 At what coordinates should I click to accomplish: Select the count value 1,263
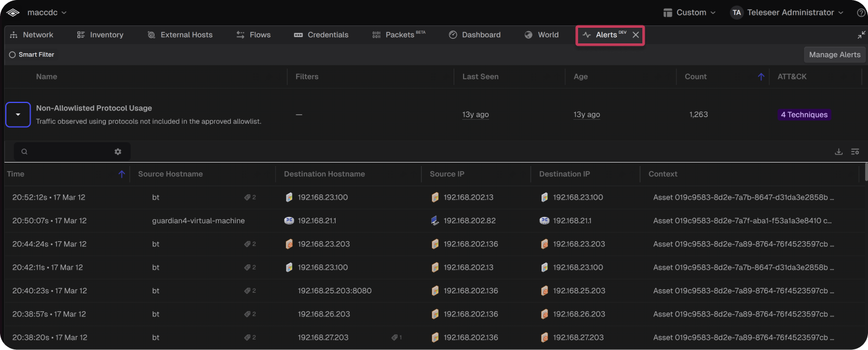coord(698,115)
